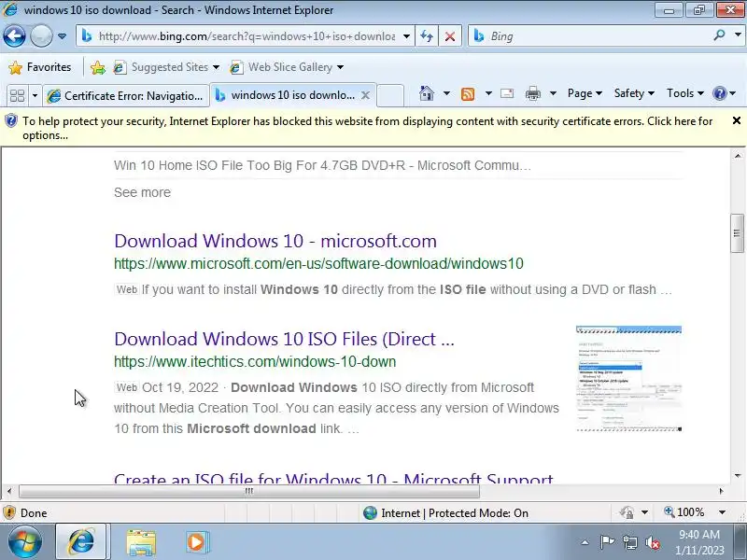Close the windows 10 iso download tab
Image resolution: width=747 pixels, height=560 pixels.
click(365, 95)
